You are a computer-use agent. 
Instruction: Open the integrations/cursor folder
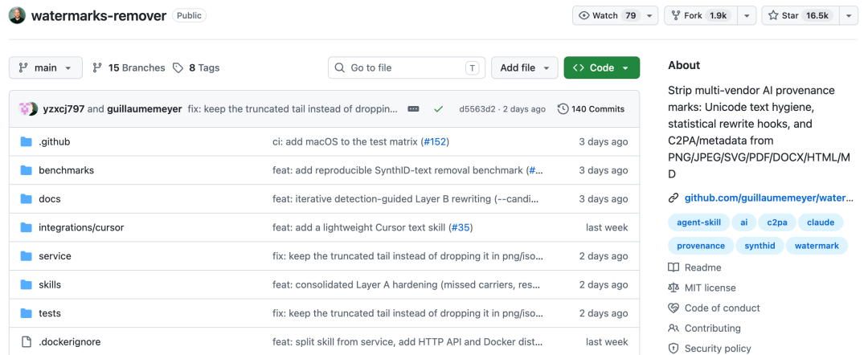81,227
